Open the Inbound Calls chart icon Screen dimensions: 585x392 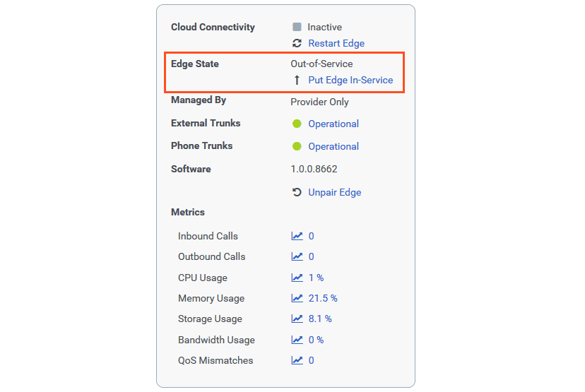(x=297, y=236)
